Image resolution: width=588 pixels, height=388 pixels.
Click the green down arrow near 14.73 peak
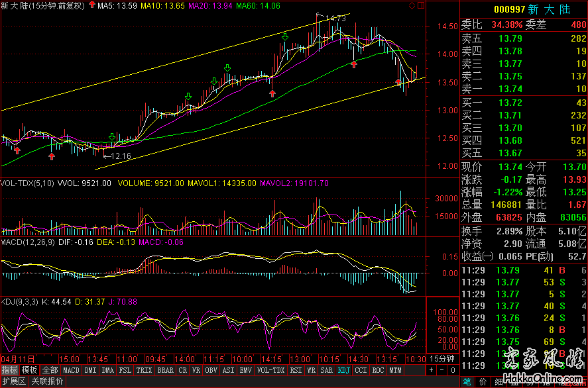click(x=285, y=37)
